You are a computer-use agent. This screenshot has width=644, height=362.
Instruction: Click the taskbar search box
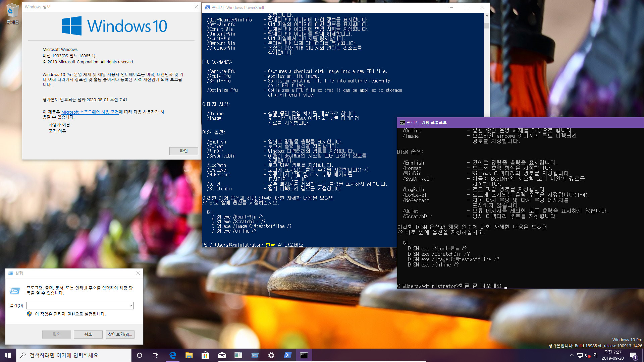(74, 355)
